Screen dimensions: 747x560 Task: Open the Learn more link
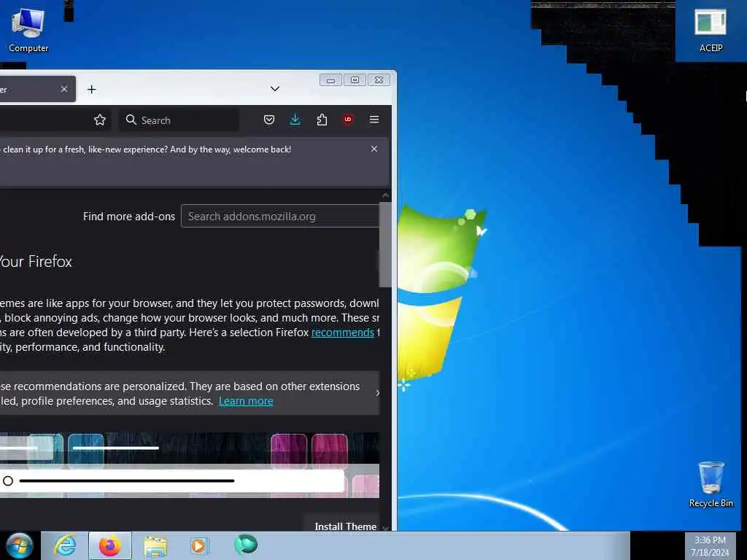point(246,401)
